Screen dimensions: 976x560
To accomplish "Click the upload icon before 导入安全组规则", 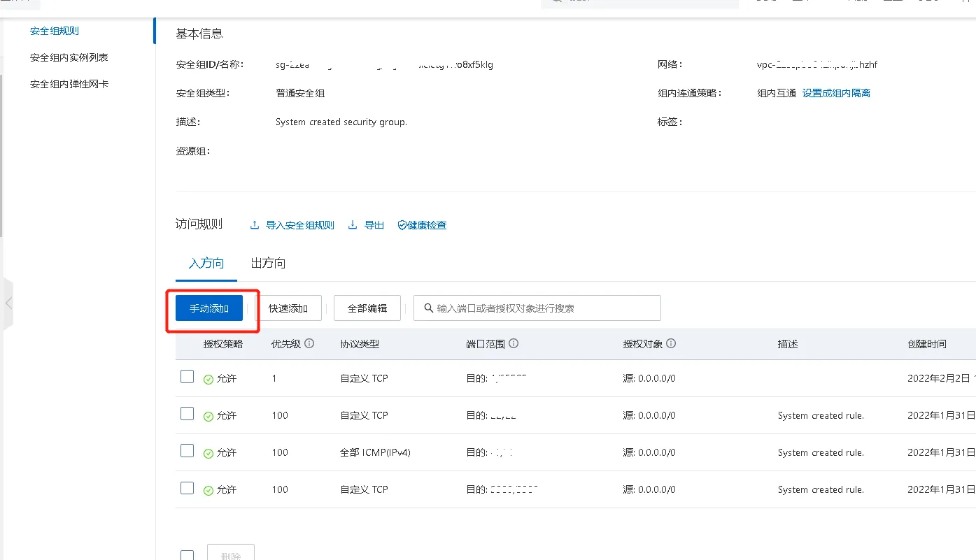I will pyautogui.click(x=255, y=225).
